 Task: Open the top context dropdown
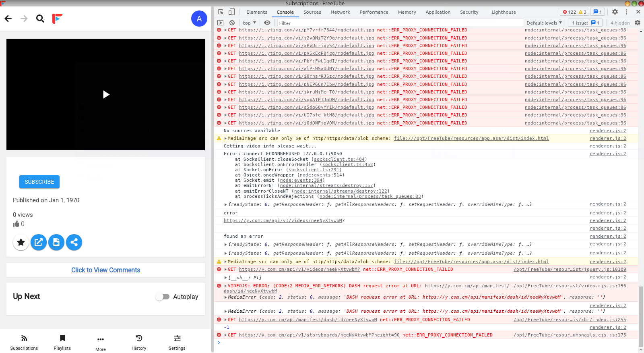[x=250, y=23]
